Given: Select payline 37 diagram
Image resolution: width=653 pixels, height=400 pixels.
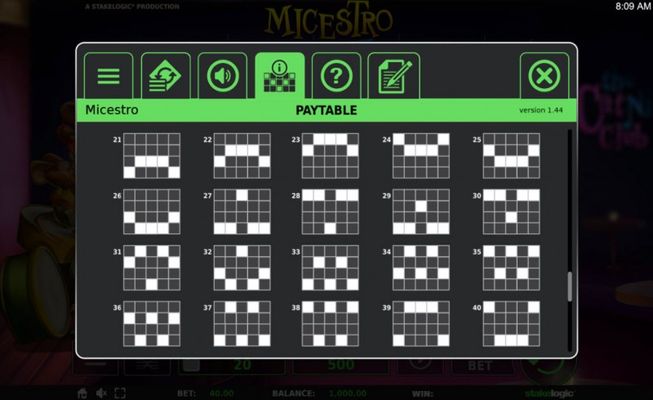Looking at the screenshot, I should 242,324.
